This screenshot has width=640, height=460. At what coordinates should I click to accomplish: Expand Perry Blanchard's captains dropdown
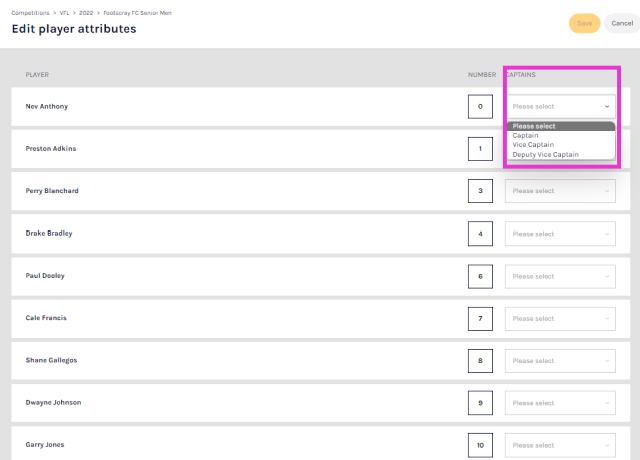click(560, 191)
